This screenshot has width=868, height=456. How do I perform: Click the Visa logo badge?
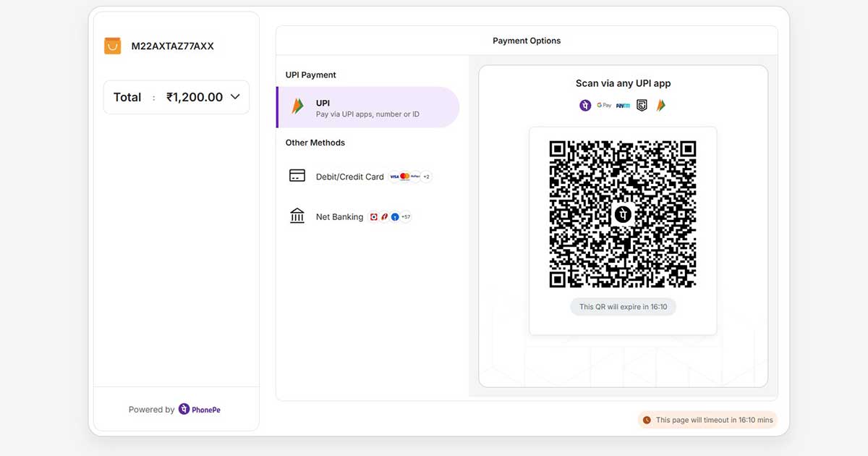[x=394, y=177]
